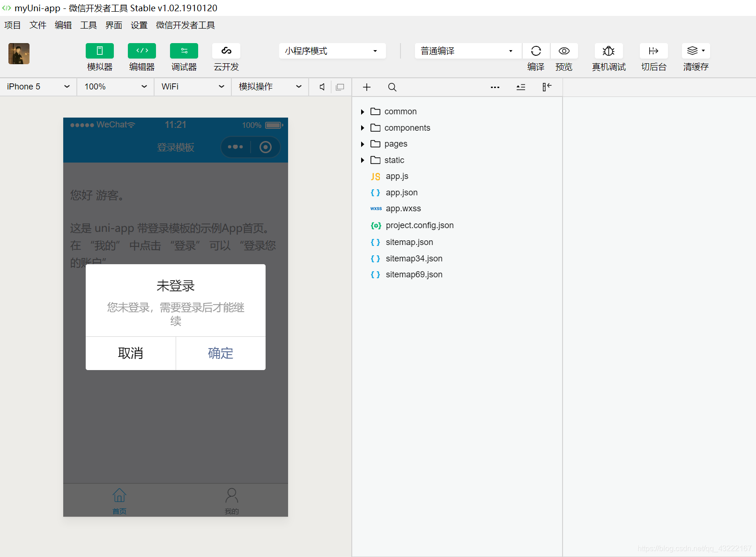Hide the file tree panel icon
The height and width of the screenshot is (557, 756).
[x=547, y=87]
